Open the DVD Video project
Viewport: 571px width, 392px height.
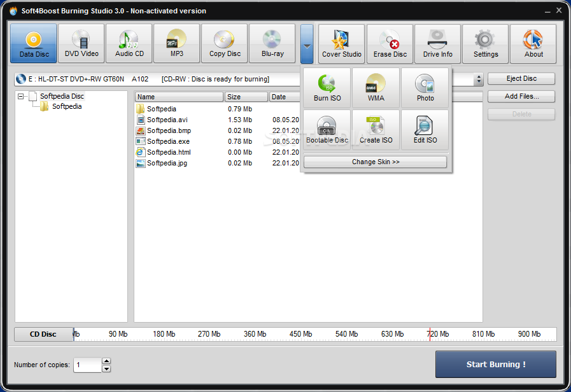(81, 44)
